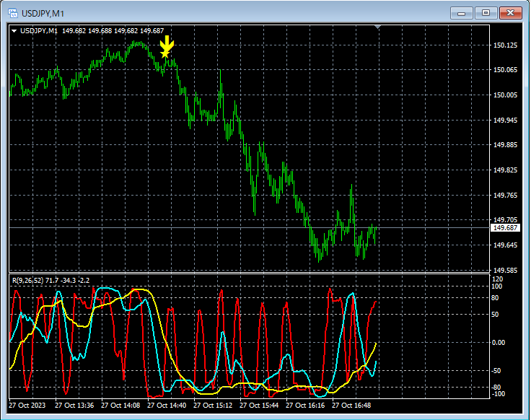Click indicator scale value -100

(498, 394)
